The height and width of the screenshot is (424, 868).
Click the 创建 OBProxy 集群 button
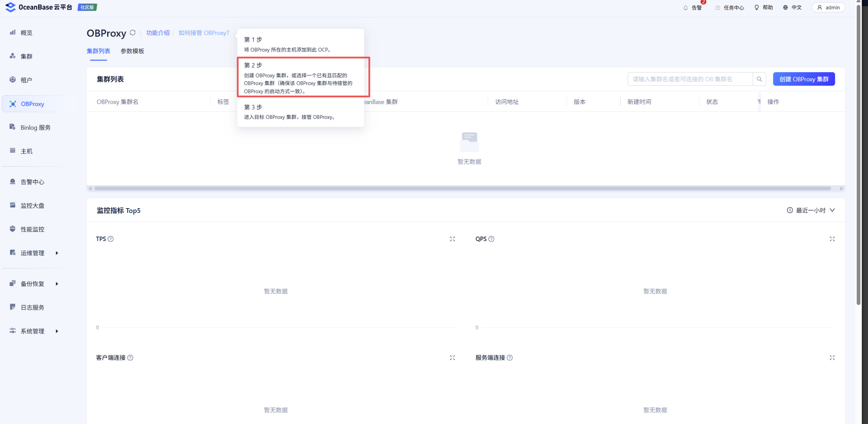803,79
